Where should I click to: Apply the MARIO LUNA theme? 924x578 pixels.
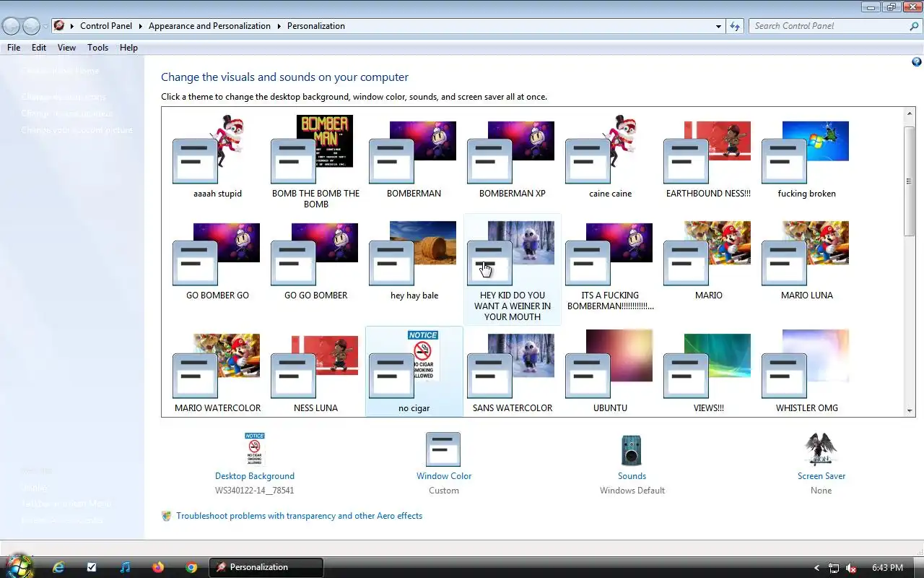click(806, 260)
